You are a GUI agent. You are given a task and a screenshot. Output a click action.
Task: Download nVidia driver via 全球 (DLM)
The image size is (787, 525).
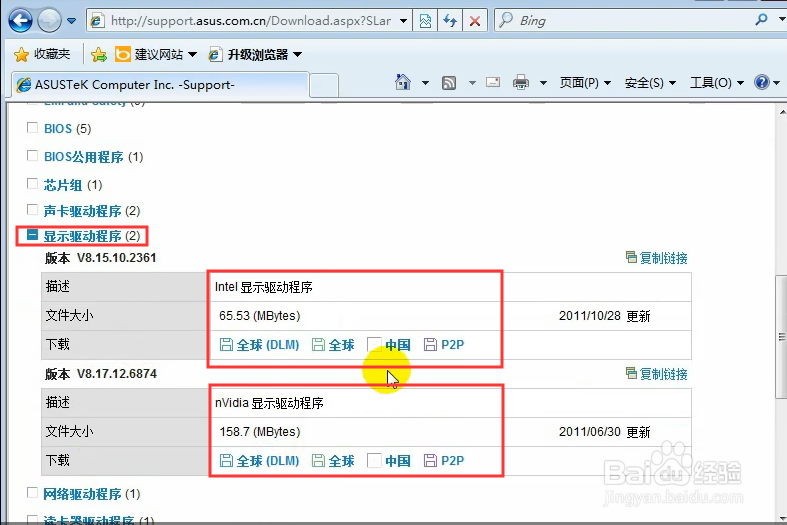268,461
